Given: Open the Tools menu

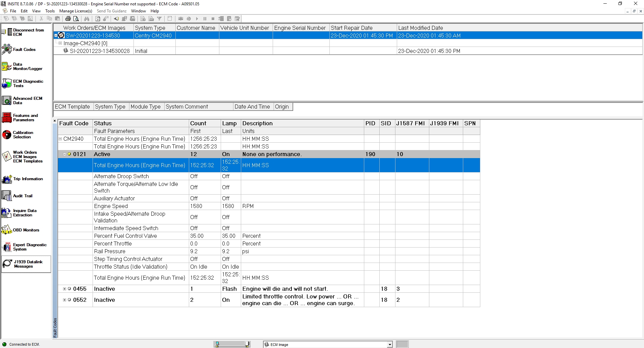Looking at the screenshot, I should pyautogui.click(x=50, y=11).
